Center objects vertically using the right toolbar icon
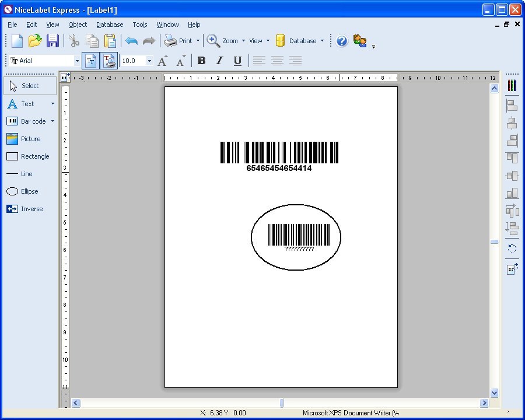Viewport: 525px width, 420px height. coord(512,176)
